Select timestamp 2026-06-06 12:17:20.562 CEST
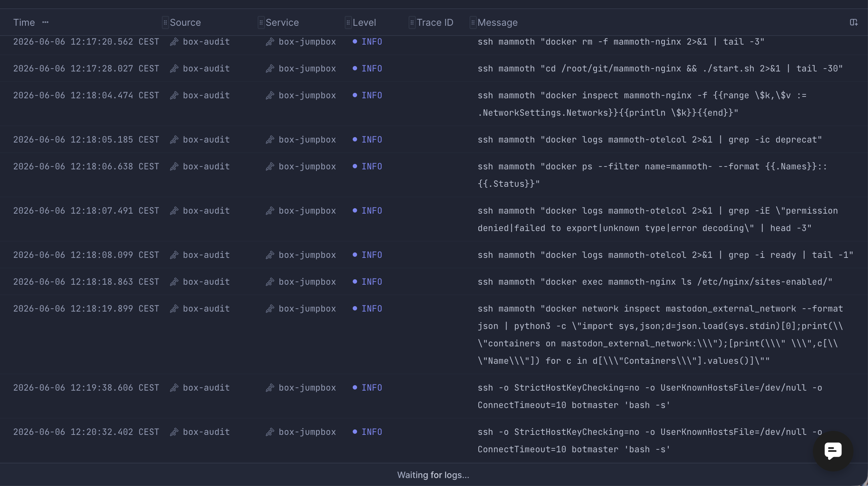 coord(86,42)
